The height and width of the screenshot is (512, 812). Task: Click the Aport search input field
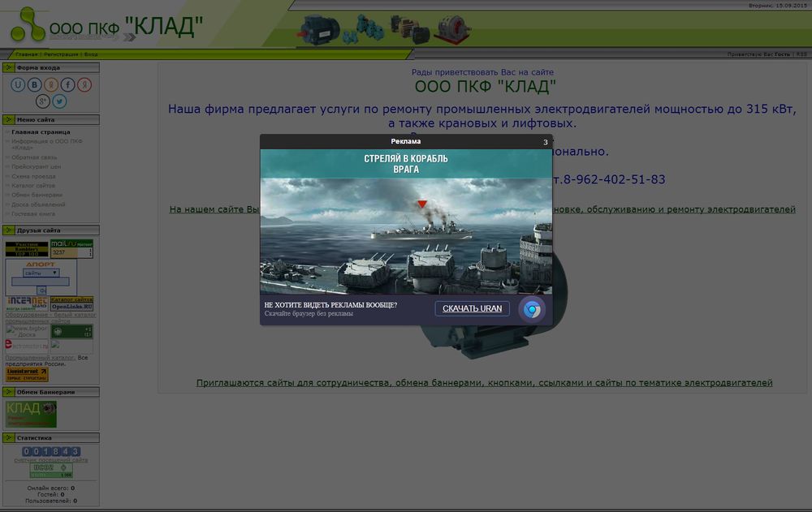(40, 282)
